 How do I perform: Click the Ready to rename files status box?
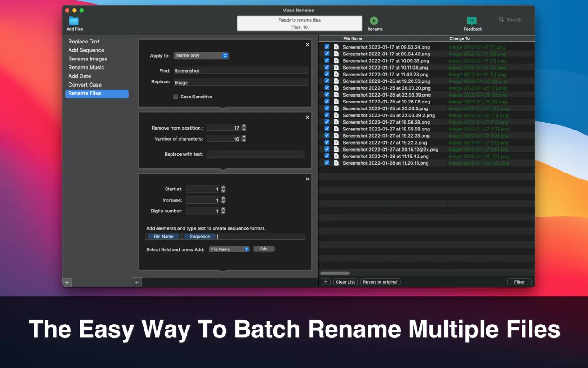(299, 23)
